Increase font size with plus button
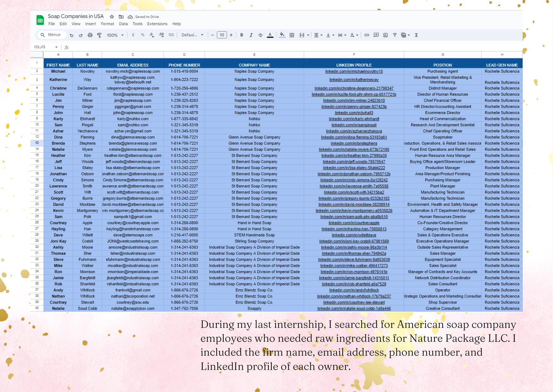The width and height of the screenshot is (553, 392). click(x=231, y=35)
